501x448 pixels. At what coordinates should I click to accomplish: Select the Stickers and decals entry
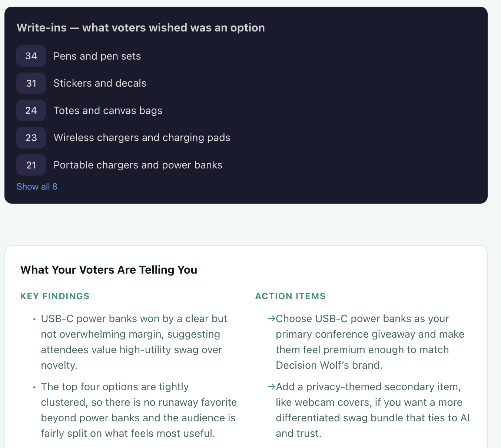pos(100,83)
